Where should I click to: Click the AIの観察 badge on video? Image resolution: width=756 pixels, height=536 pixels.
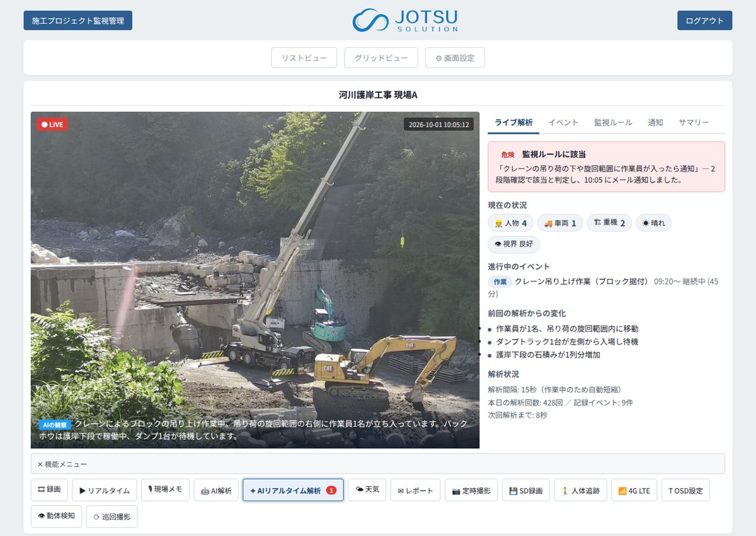55,425
